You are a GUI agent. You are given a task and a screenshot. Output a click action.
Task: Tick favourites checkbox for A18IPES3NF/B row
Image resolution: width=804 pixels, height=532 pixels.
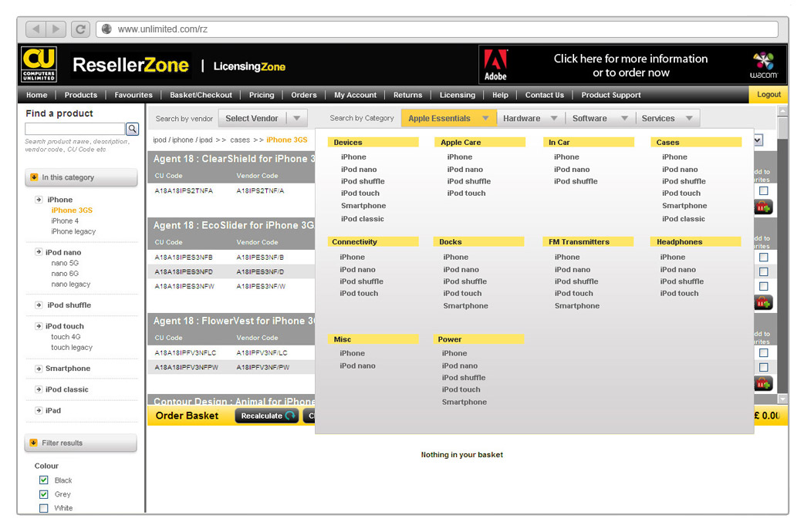click(764, 257)
